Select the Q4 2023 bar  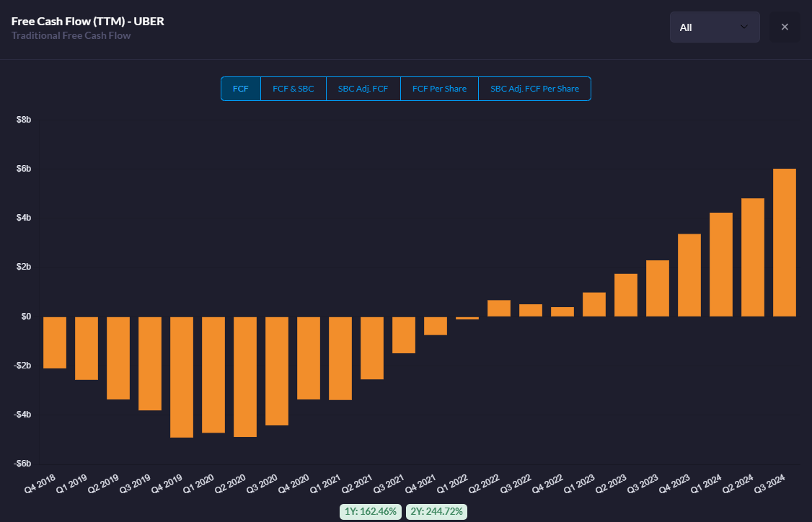click(689, 275)
